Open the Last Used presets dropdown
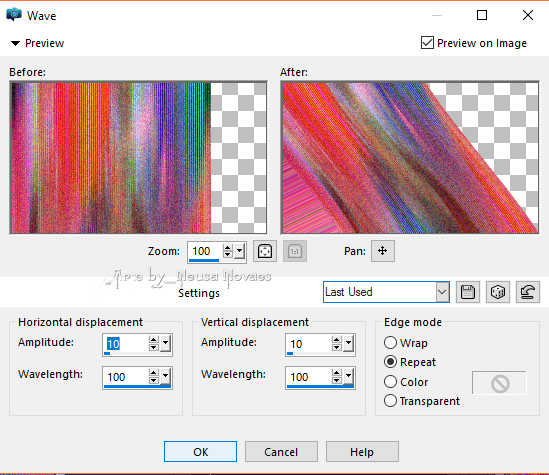Screen dimensions: 549x475 pyautogui.click(x=442, y=292)
